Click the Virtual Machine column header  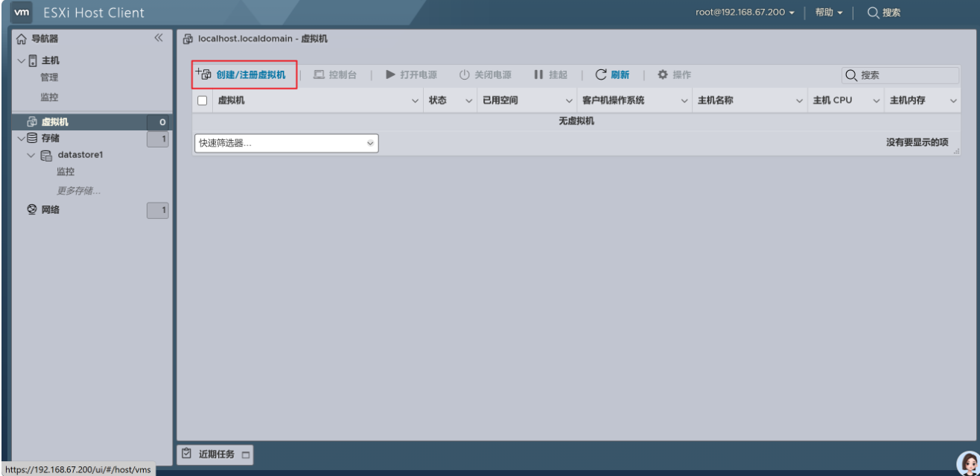[x=230, y=101]
